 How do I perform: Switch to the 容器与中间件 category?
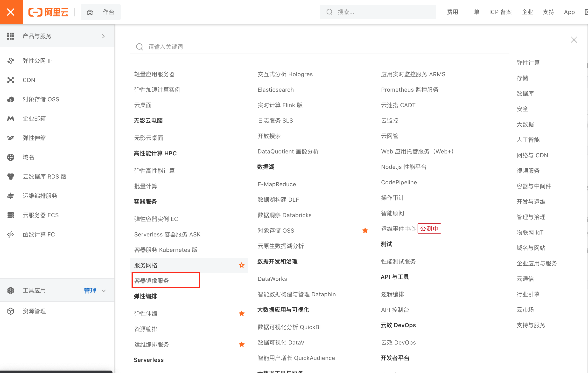pos(534,186)
